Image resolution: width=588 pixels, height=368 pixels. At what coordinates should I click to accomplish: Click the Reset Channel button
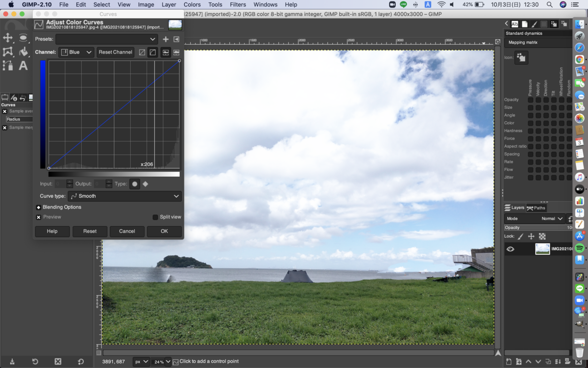tap(116, 52)
